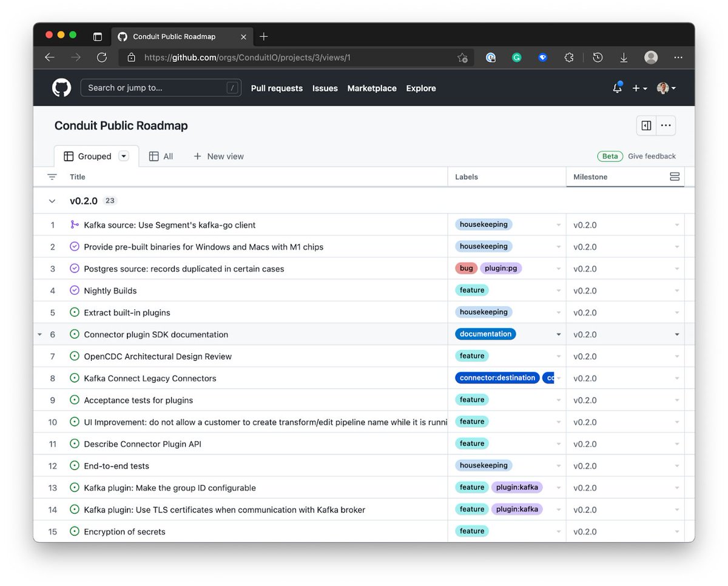Open labels dropdown for Kafka source row
Screen dimensions: 728x586
(559, 225)
